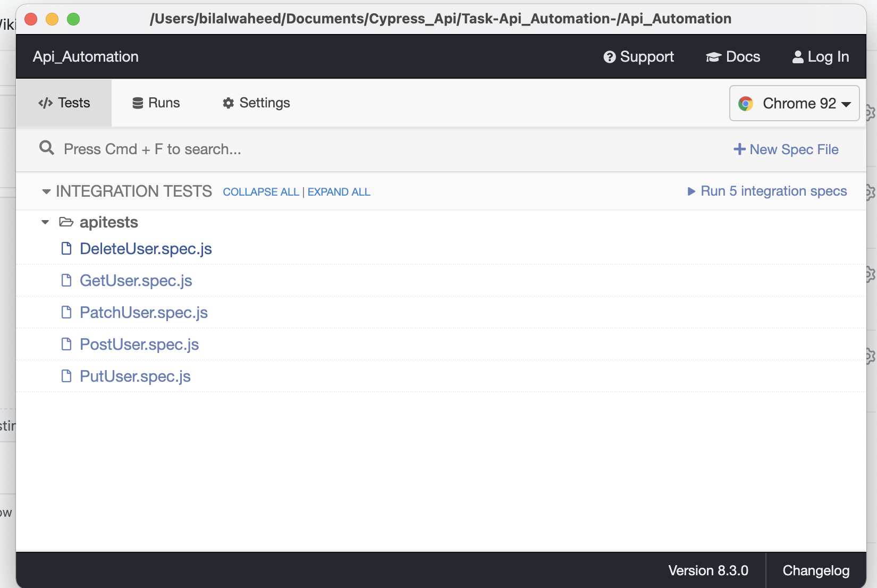Click the file icon beside PutUser.spec.js
The height and width of the screenshot is (588, 877).
[66, 376]
